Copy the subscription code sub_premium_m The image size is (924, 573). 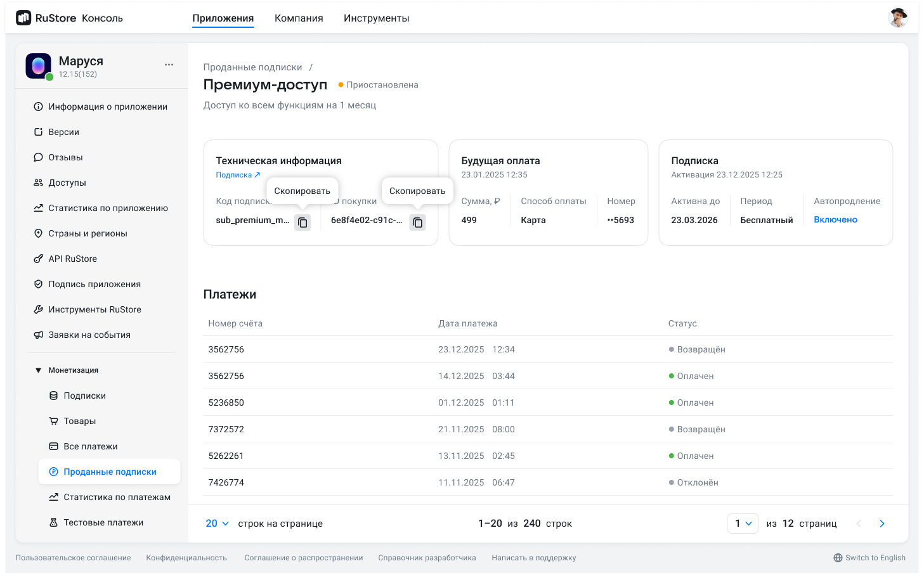(x=303, y=222)
